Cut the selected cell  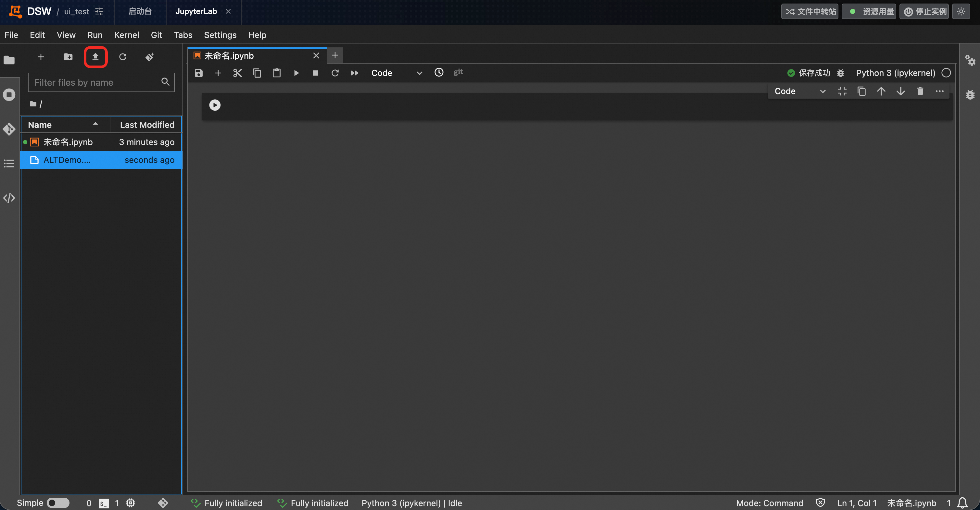(x=237, y=73)
